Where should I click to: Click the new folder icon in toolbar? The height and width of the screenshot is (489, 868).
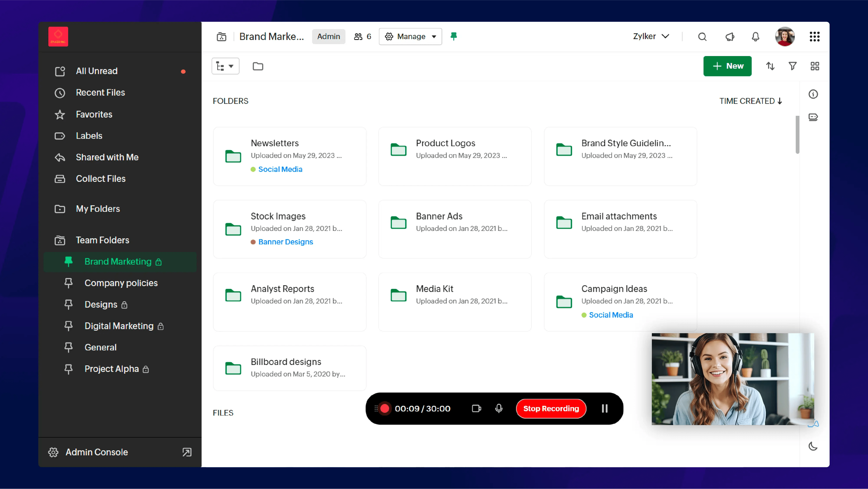click(258, 66)
